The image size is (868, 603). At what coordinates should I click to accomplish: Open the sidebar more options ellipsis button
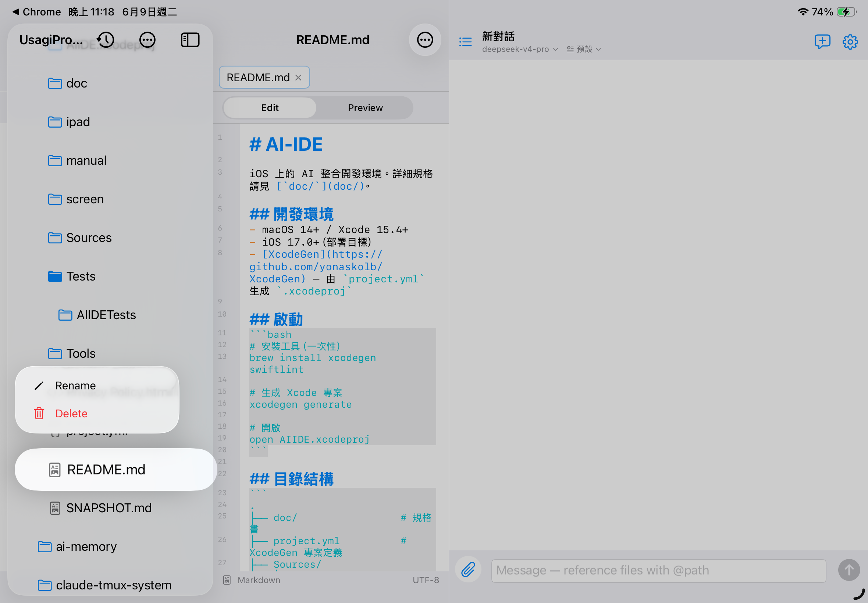click(x=147, y=40)
